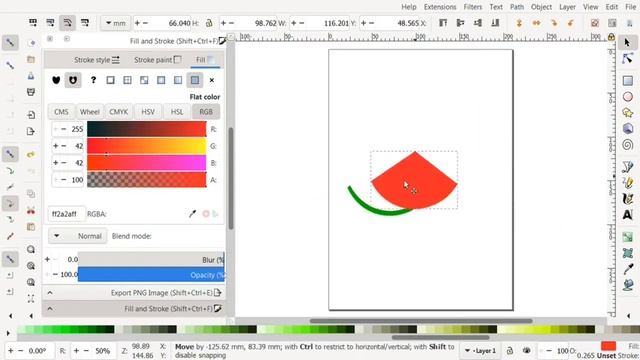Choose the Radial gradient paint button
The width and height of the screenshot is (640, 360).
161,80
